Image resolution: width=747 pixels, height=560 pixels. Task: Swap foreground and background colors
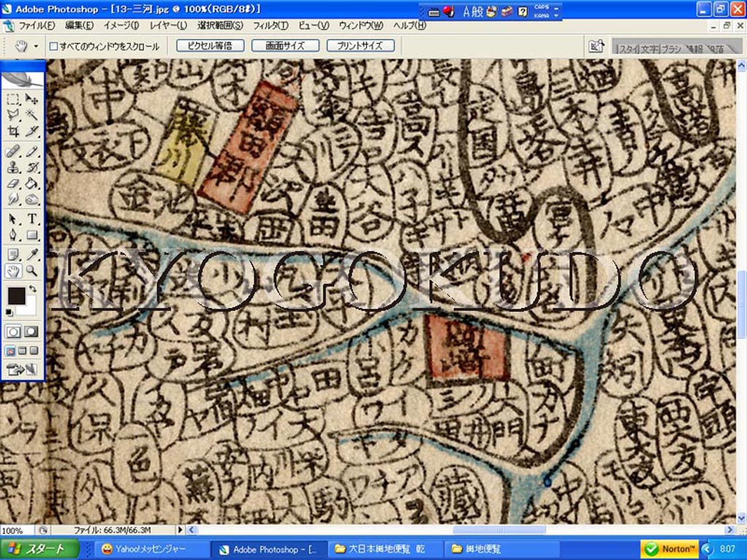(x=32, y=288)
